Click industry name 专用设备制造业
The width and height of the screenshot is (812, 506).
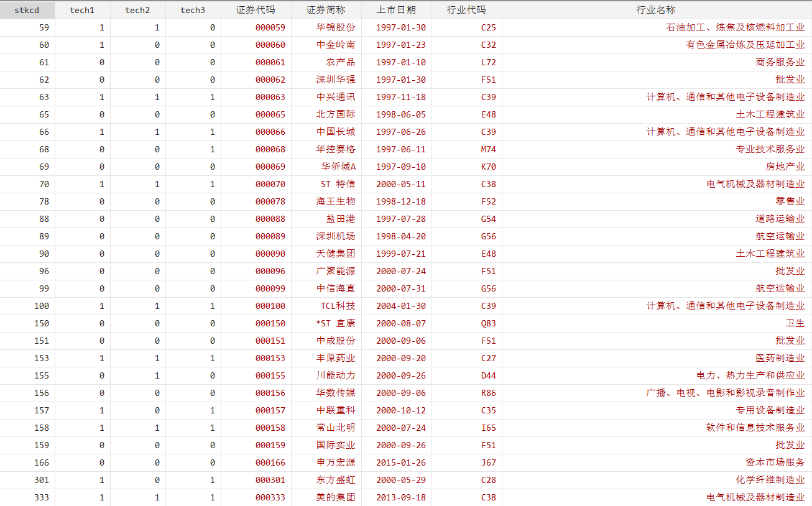pyautogui.click(x=770, y=410)
